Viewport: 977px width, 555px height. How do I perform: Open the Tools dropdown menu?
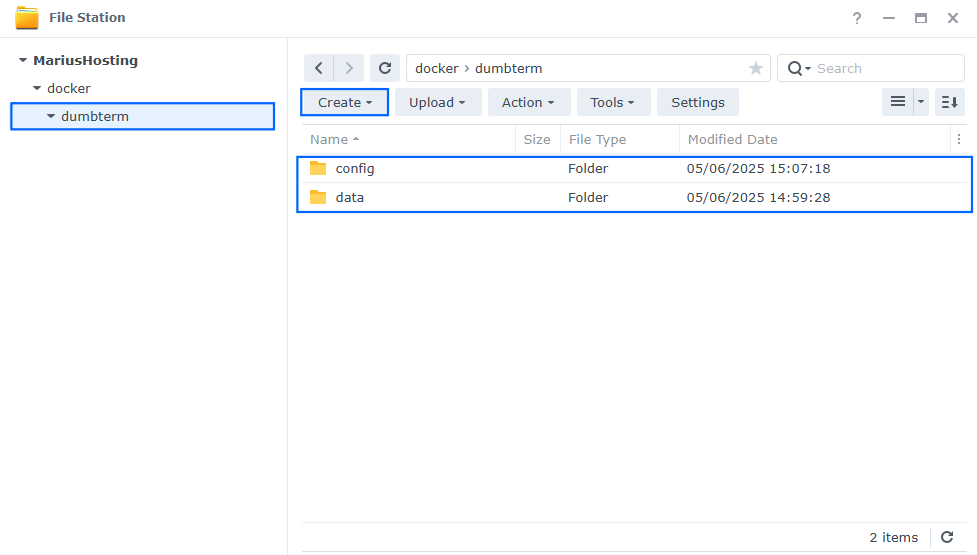(x=613, y=102)
